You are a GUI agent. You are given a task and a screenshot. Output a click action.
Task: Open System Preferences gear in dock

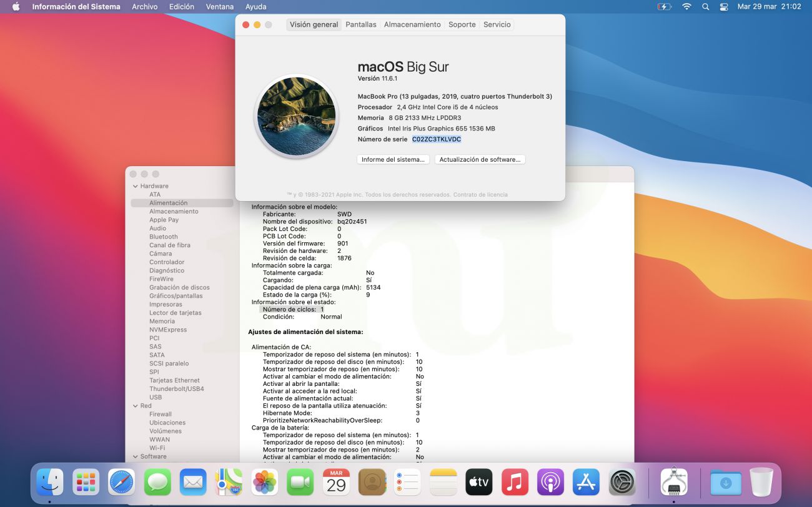click(x=622, y=482)
